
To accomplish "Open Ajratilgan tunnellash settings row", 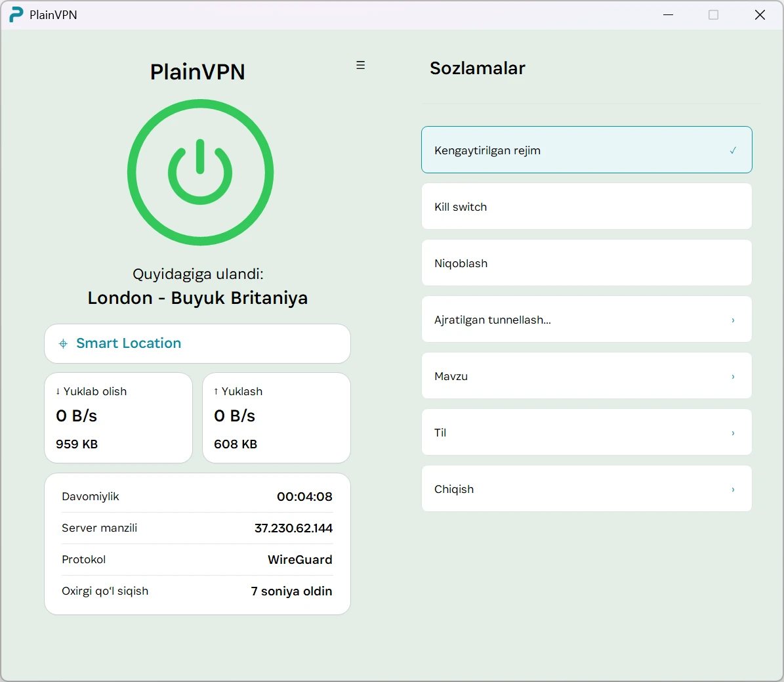I will 587,319.
